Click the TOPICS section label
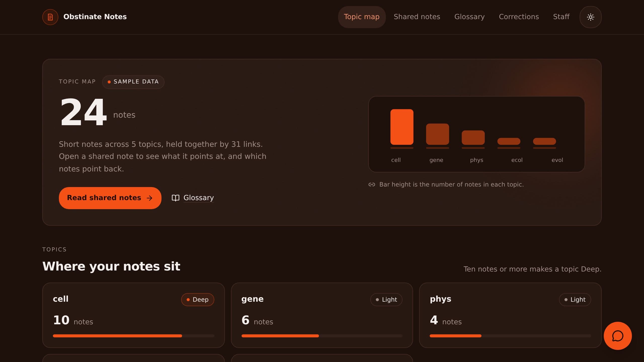 54,249
